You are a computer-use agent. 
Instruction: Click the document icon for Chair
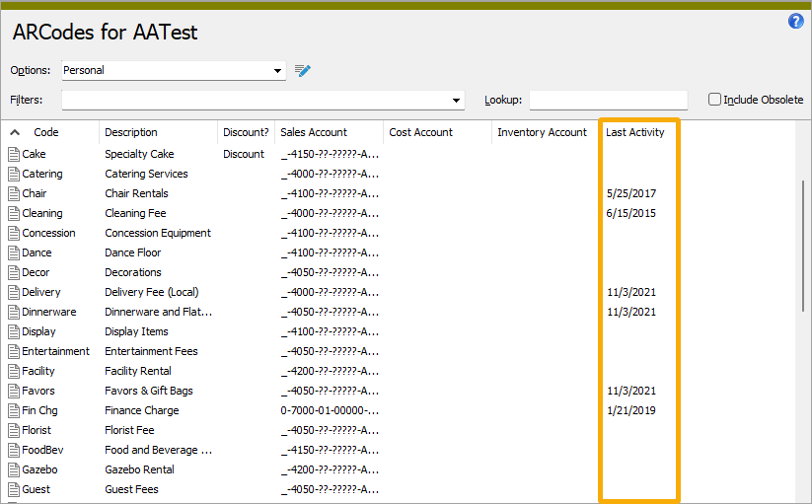(x=14, y=193)
